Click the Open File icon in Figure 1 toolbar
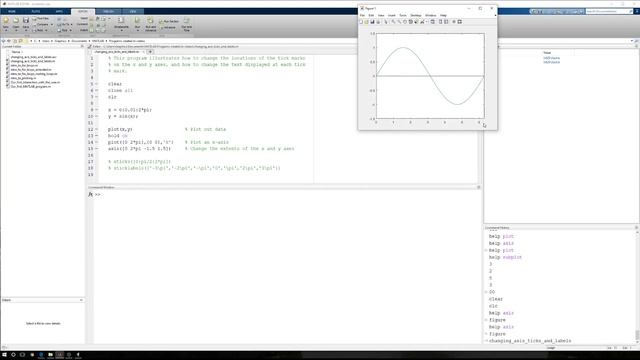Viewport: 640px width, 360px height. tap(367, 22)
